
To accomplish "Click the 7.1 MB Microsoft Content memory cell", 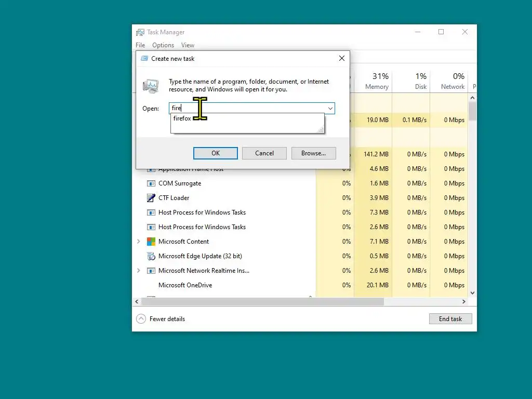I will 373,242.
